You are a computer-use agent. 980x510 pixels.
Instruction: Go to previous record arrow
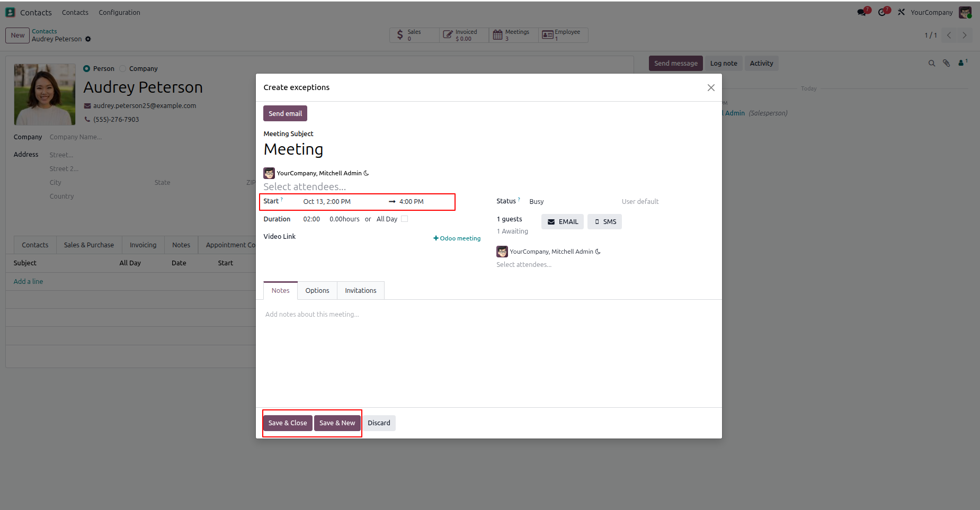click(x=949, y=35)
